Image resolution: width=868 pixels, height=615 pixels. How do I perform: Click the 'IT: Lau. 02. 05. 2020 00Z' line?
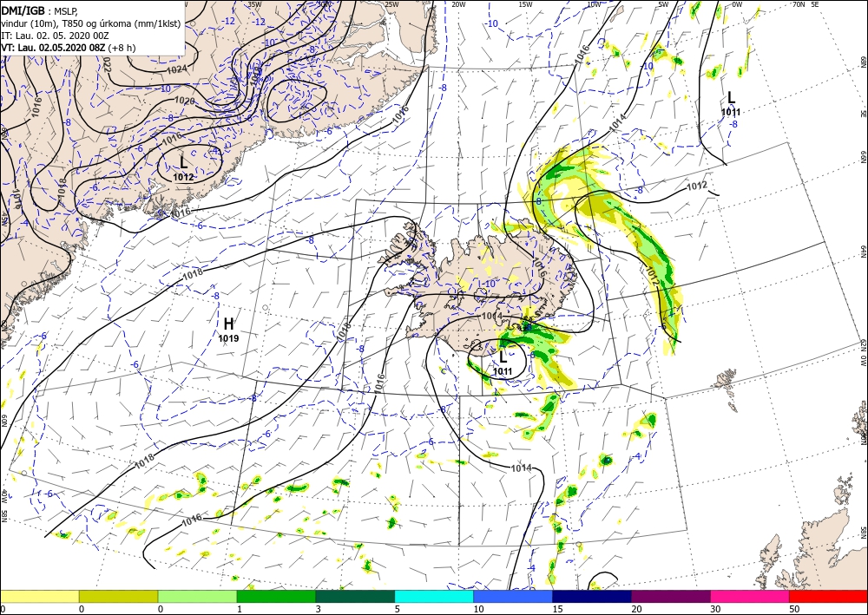tap(55, 36)
